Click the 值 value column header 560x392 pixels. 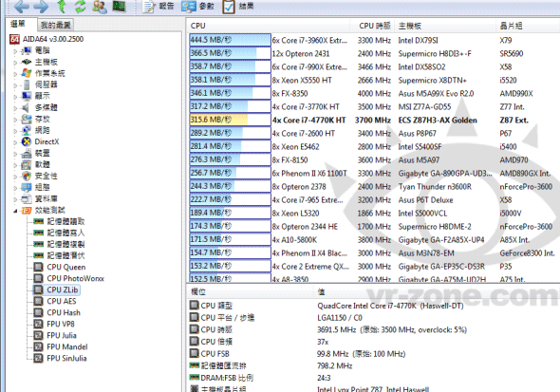437,291
